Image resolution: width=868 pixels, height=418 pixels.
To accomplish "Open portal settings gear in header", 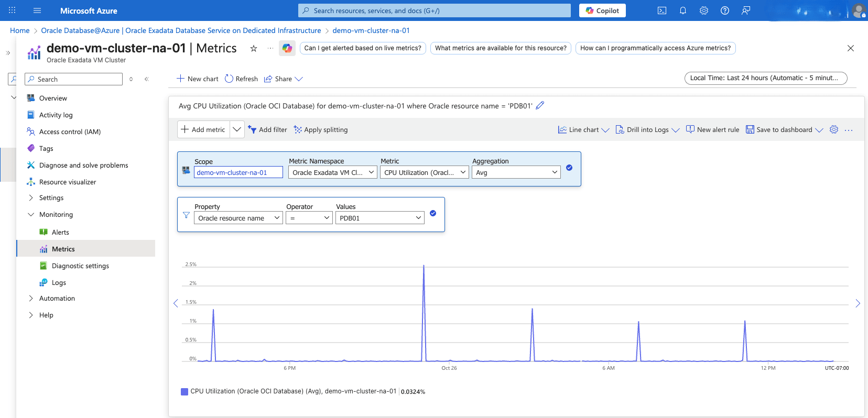I will click(x=704, y=10).
